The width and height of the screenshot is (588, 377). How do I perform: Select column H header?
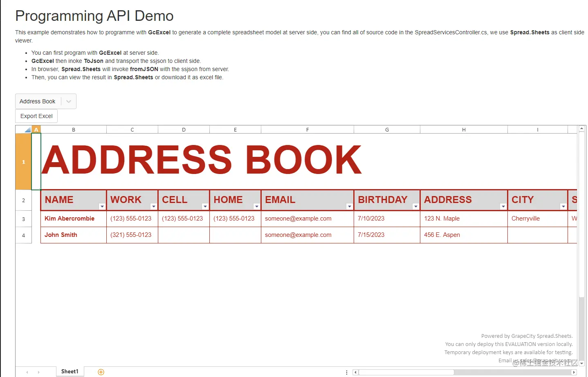point(464,129)
